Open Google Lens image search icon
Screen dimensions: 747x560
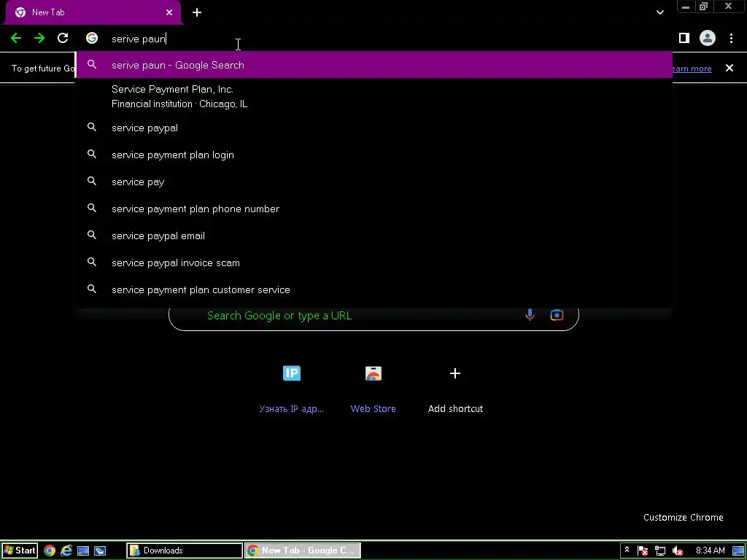557,315
